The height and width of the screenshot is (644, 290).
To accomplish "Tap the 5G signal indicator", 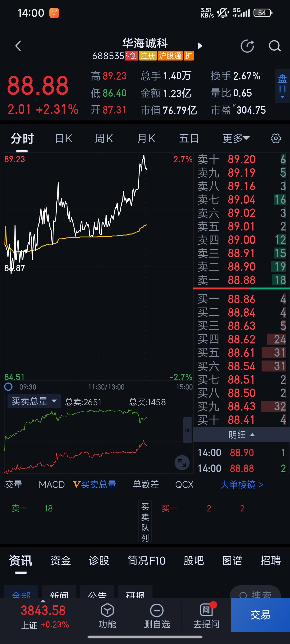I will (x=241, y=13).
